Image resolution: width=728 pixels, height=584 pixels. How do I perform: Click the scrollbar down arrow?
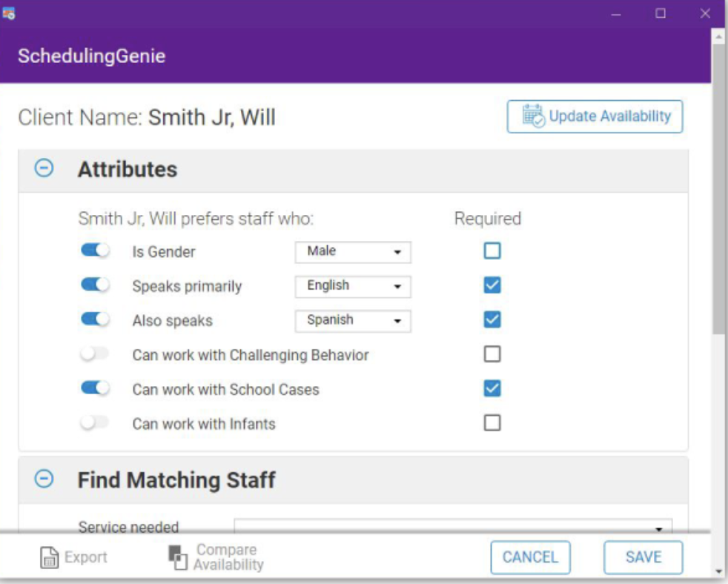[718, 571]
